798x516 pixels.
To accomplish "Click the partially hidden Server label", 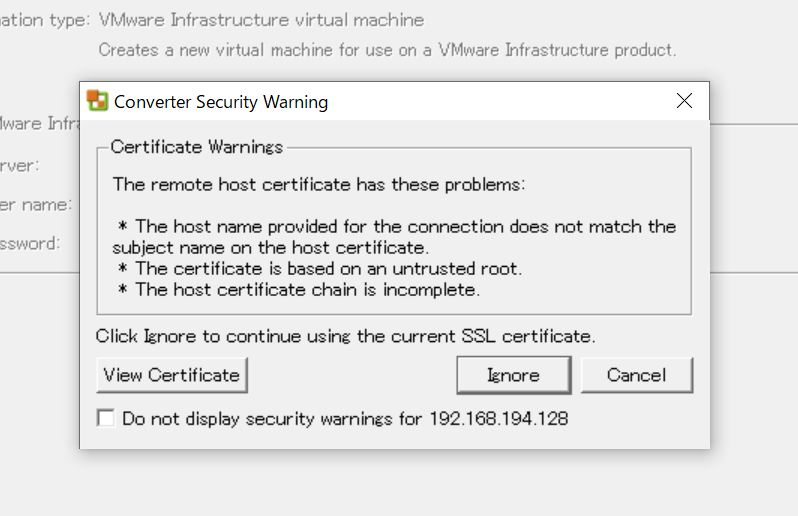I will [20, 165].
